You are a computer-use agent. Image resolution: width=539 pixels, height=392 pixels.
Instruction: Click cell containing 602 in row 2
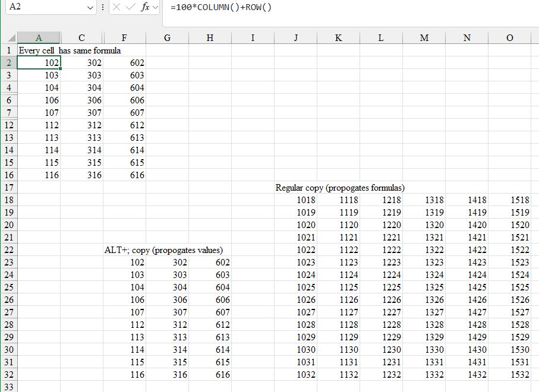[x=124, y=62]
